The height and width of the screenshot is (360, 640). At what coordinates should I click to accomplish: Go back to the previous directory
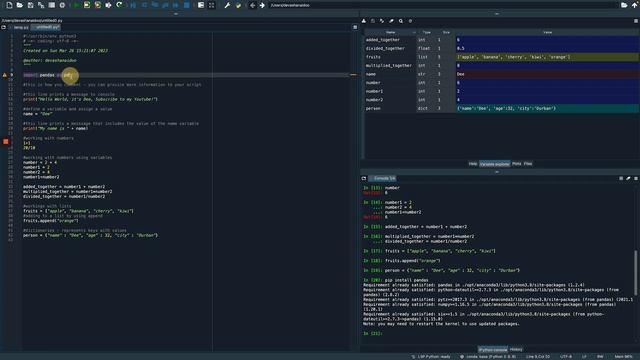coord(252,5)
